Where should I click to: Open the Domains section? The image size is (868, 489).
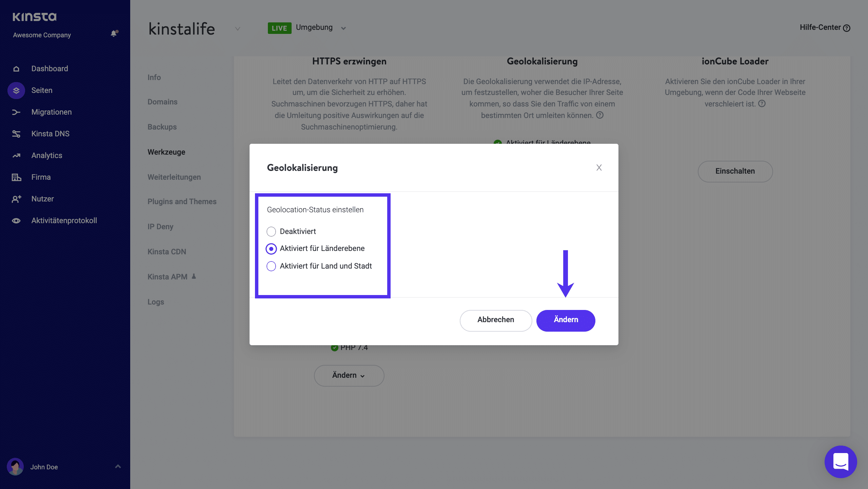pos(162,102)
